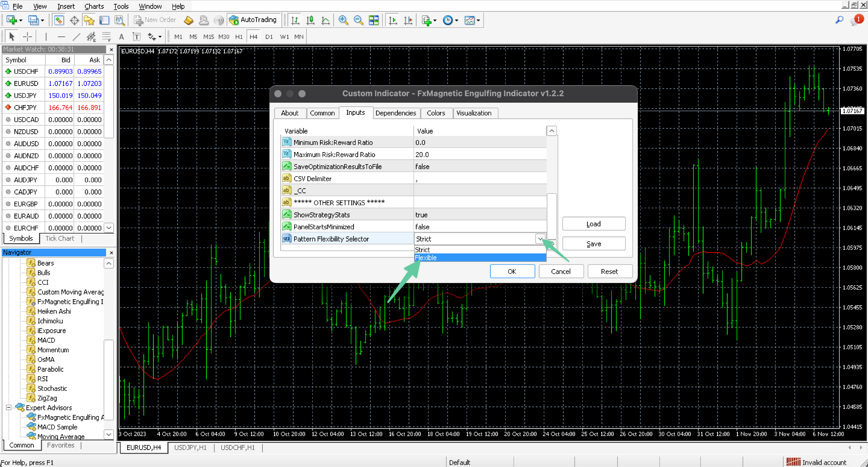Open the USDJPY,H1 chart tab

click(190, 448)
